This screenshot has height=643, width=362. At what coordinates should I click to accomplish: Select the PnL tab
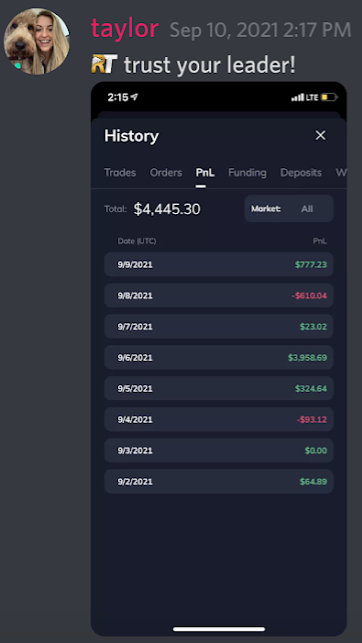(205, 173)
